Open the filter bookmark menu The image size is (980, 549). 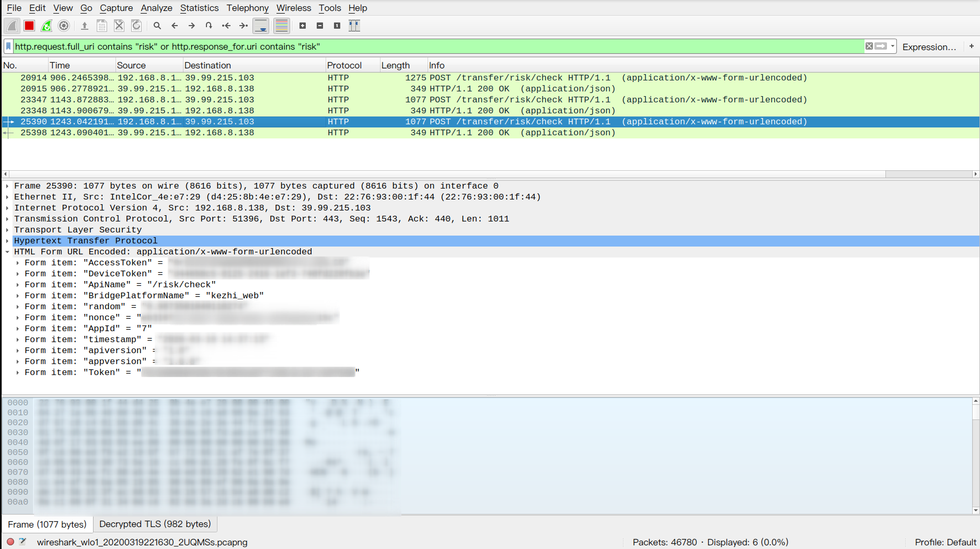8,46
